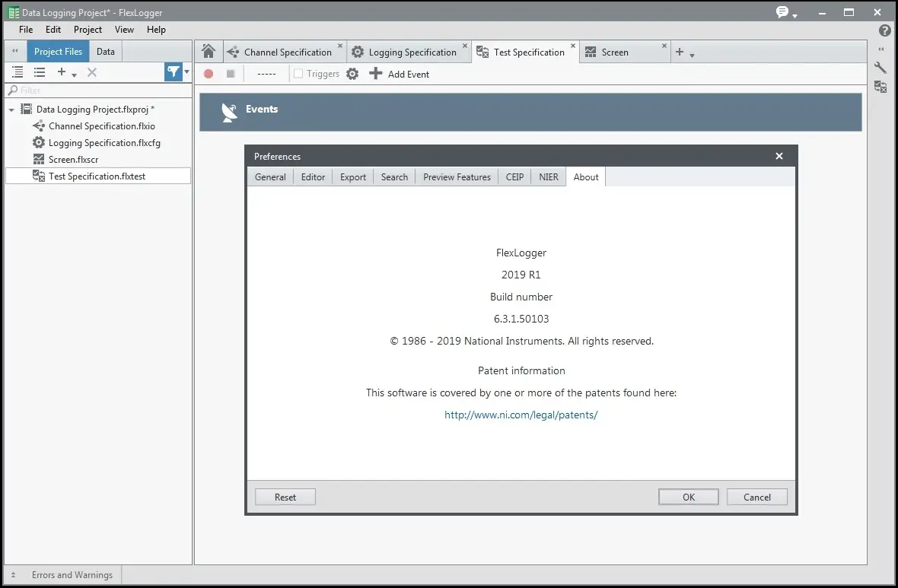Click the record button in Test Specification toolbar
This screenshot has width=898, height=588.
[209, 74]
